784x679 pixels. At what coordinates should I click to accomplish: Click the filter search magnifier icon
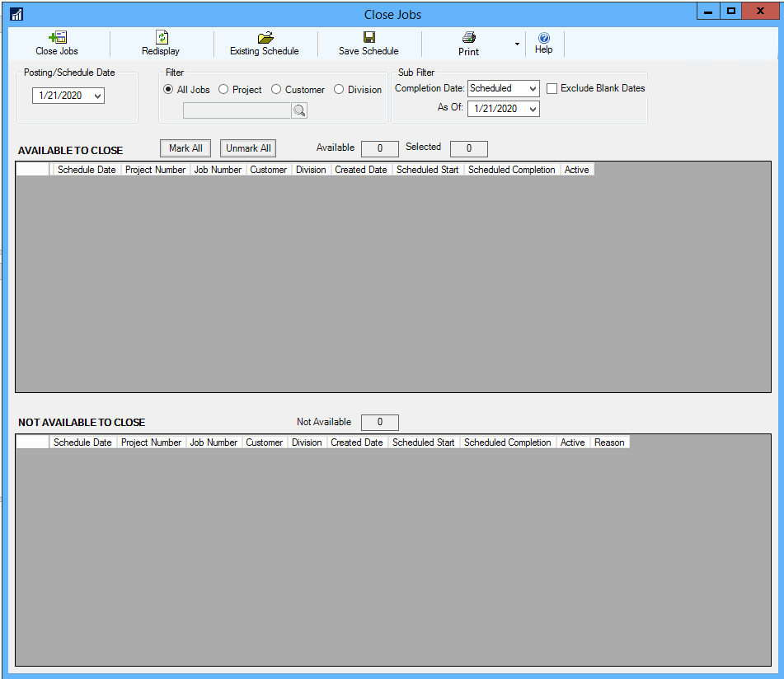pyautogui.click(x=298, y=110)
